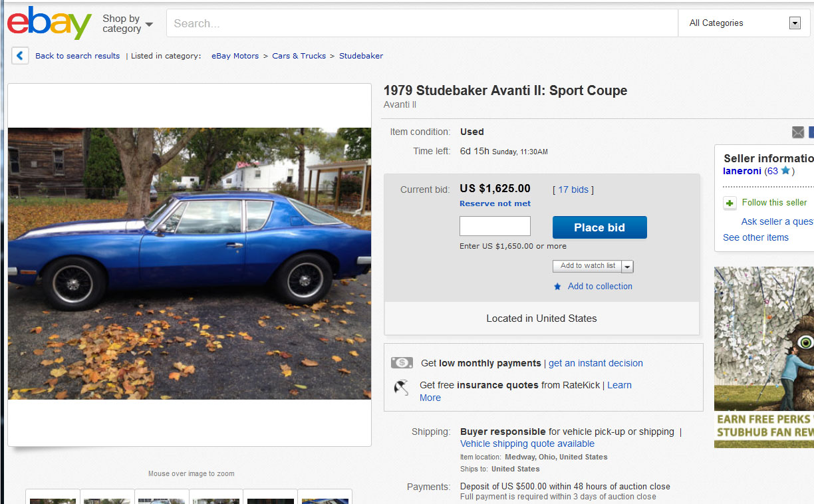Open the 17 bids history link
The height and width of the screenshot is (504, 814).
(x=573, y=189)
